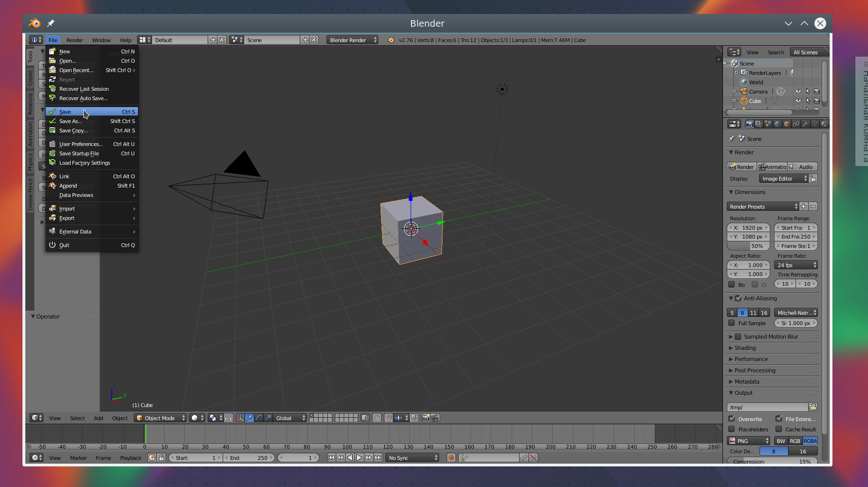The image size is (868, 487).
Task: Click the OpenGL render animation clapper icon
Action: tap(435, 418)
